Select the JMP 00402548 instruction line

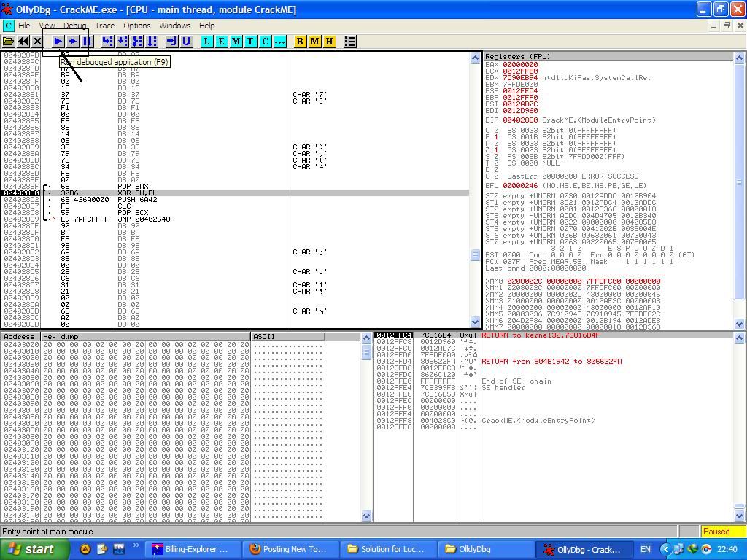pyautogui.click(x=236, y=219)
